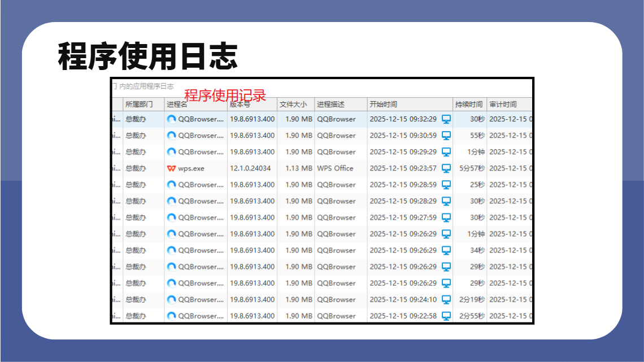
Task: Sort by the 开始时间 column header
Action: [410, 104]
